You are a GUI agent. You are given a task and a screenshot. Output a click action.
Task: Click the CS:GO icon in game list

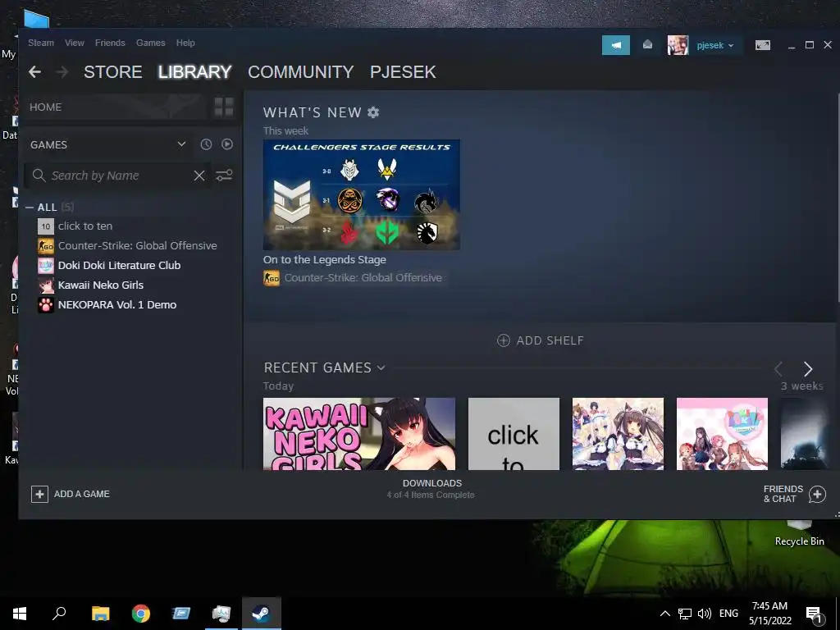[x=46, y=246]
